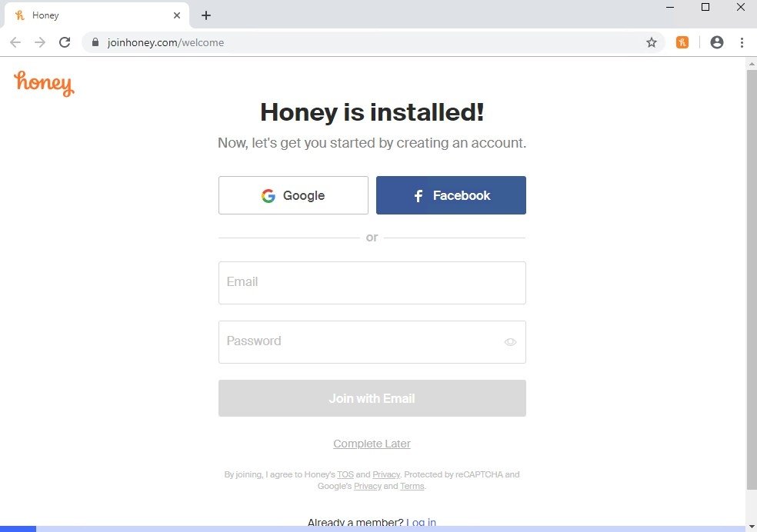Close the Honey tab
The width and height of the screenshot is (757, 532).
(x=177, y=15)
